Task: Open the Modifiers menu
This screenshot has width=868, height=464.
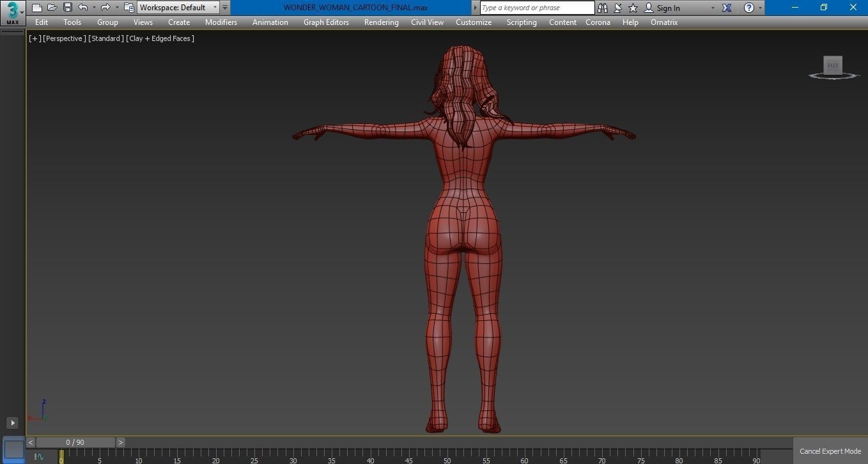Action: tap(221, 22)
